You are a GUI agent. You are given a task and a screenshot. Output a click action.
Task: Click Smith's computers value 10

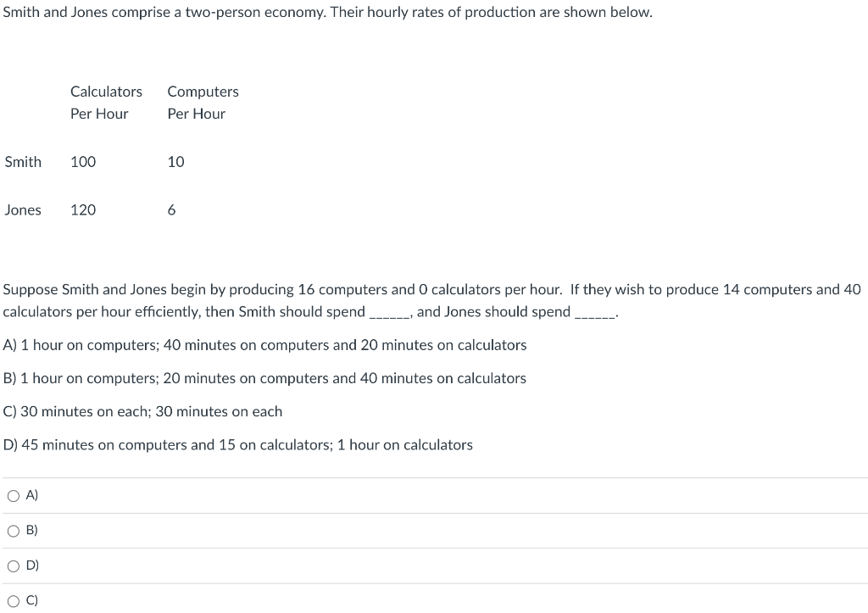[176, 162]
